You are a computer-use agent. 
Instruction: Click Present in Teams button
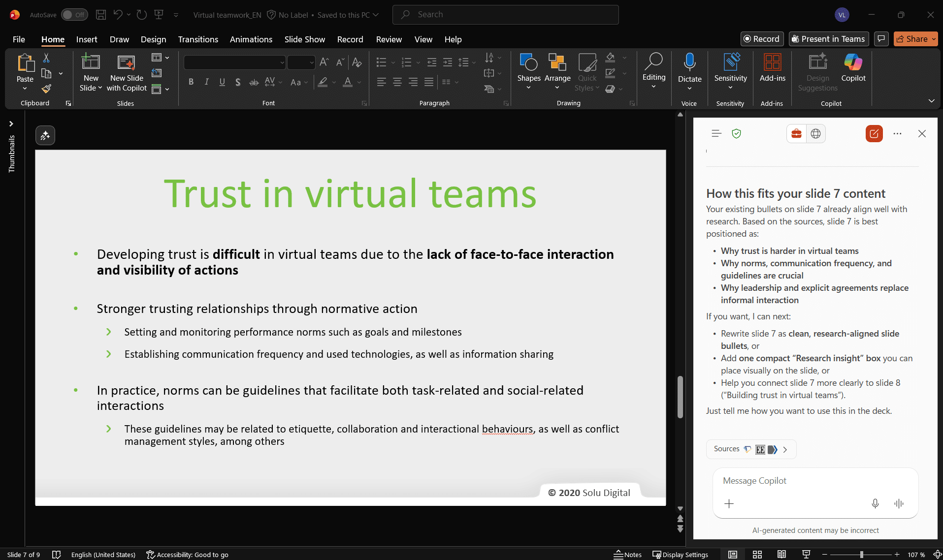coord(828,39)
